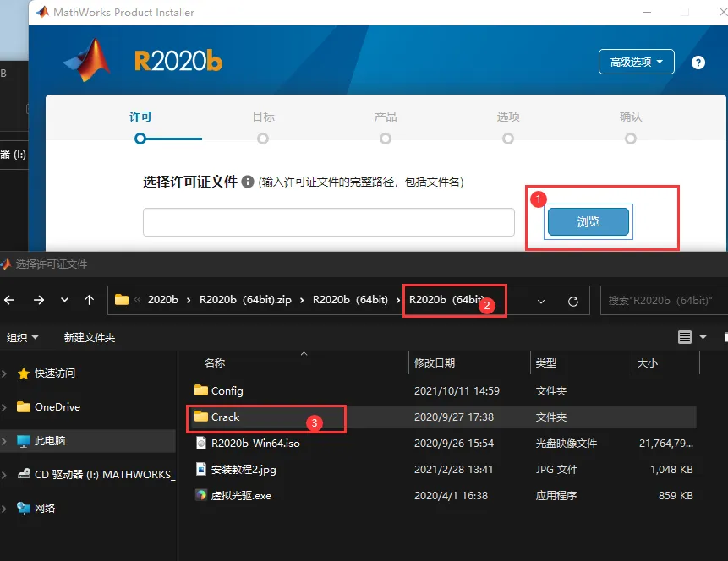Open view options dropdown arrow
The width and height of the screenshot is (728, 561).
click(703, 337)
